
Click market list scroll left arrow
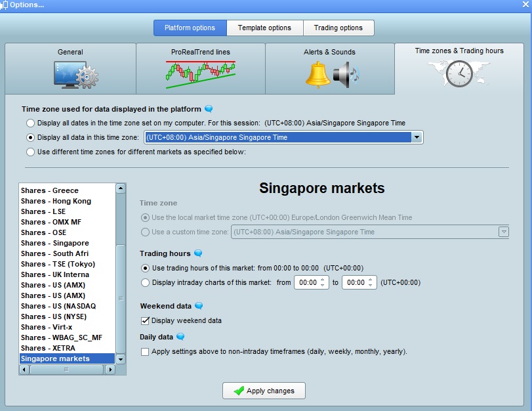pos(24,370)
